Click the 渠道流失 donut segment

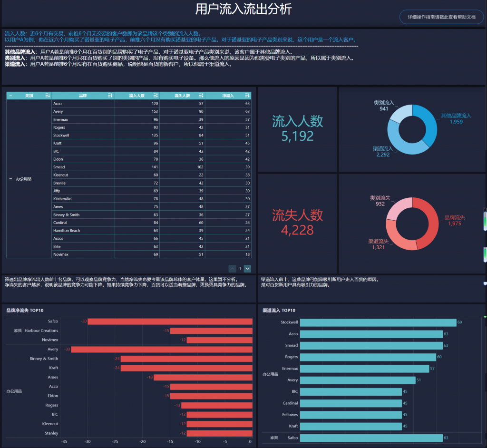(398, 237)
